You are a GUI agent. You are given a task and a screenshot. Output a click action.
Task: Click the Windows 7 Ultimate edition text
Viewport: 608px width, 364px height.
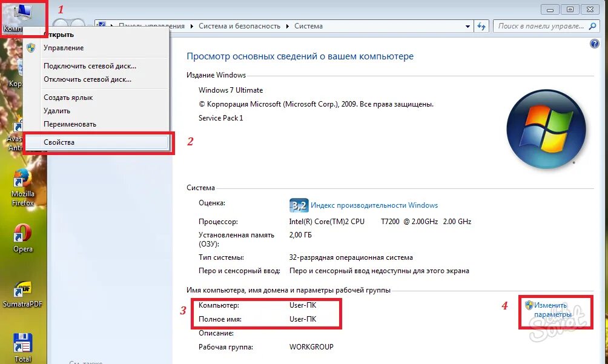click(231, 90)
